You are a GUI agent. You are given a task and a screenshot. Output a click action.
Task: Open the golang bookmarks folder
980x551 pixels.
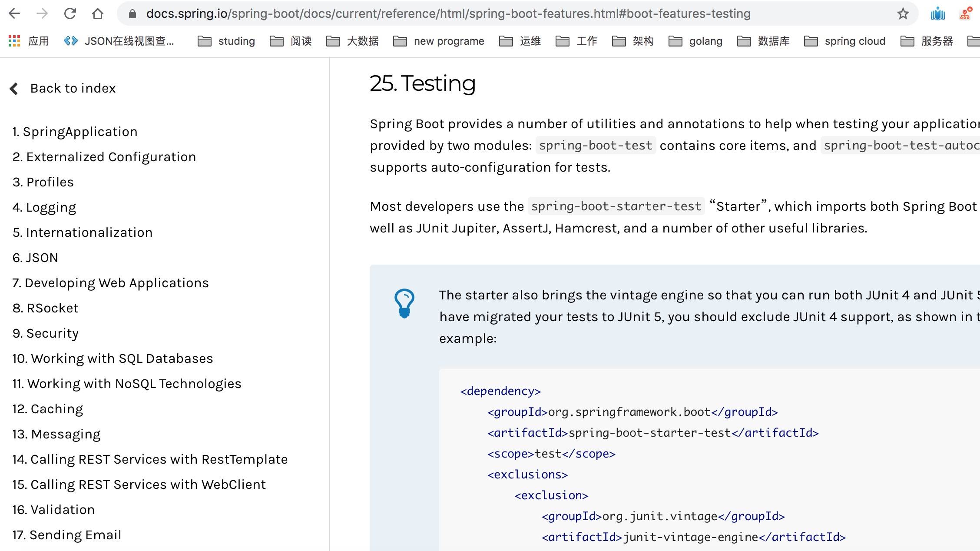[x=695, y=41]
